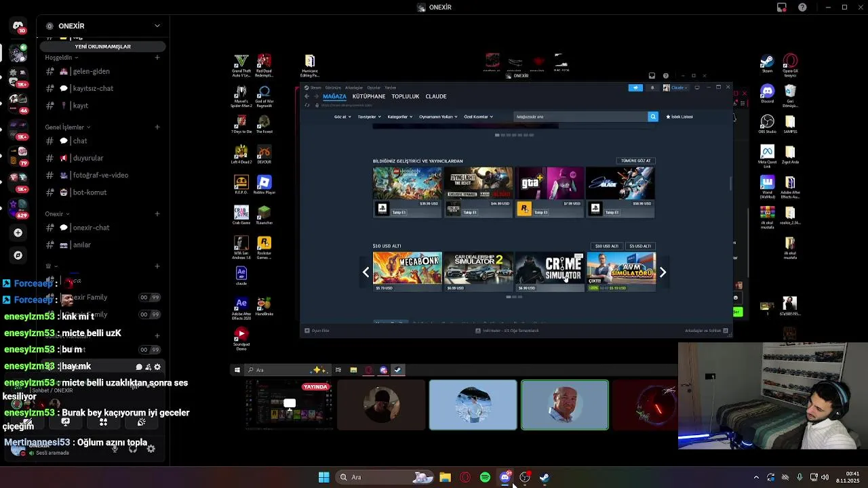Click YENİ OKUNMAMIŞLAR unread banner
The height and width of the screenshot is (488, 868).
(102, 46)
